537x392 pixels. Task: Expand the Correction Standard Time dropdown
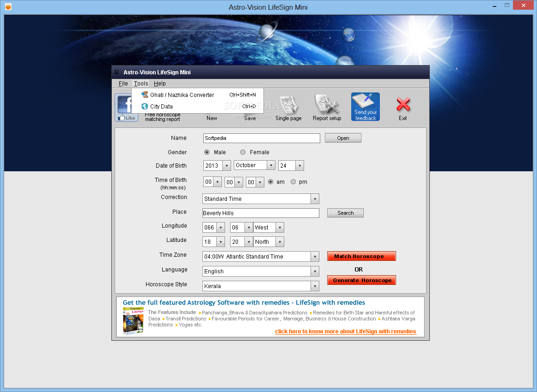click(315, 199)
